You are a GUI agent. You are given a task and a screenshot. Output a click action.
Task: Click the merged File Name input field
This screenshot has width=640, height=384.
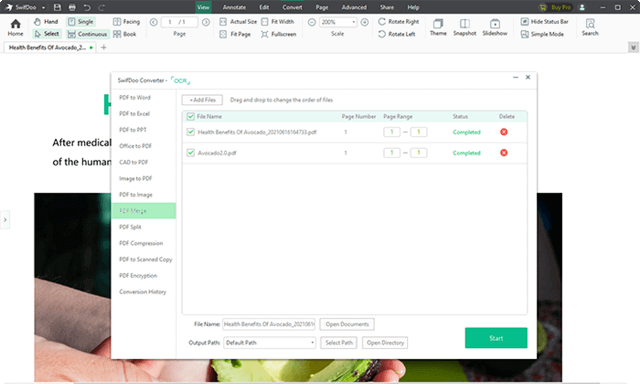269,324
